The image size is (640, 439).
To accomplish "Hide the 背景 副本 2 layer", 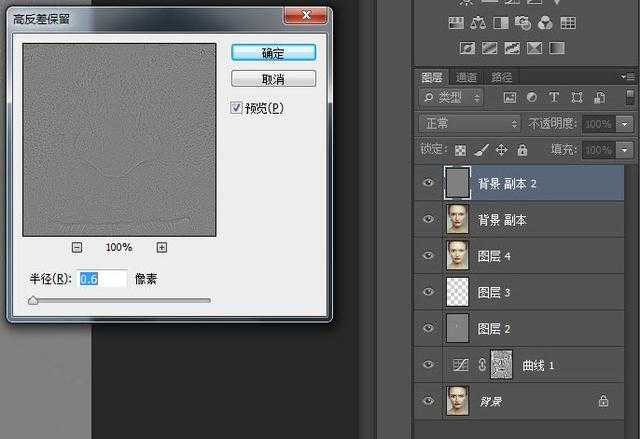I will [429, 183].
